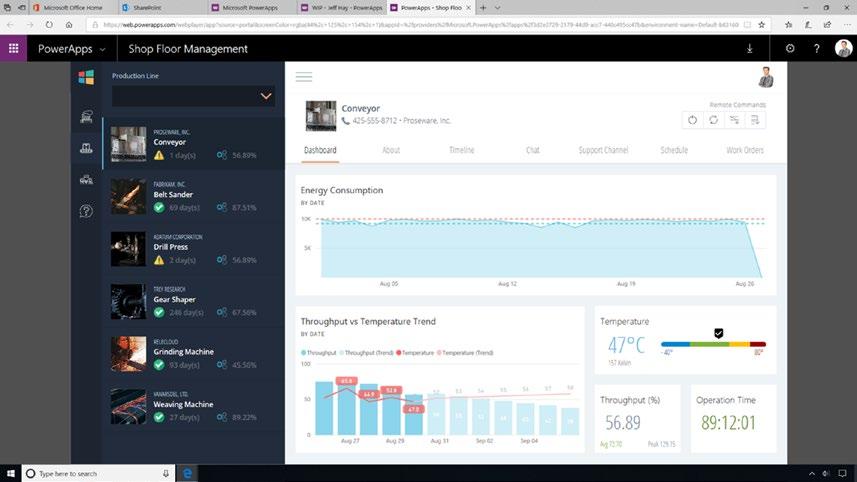Toggle the Temperature legend item
Screen dimensions: 857x482
point(415,353)
